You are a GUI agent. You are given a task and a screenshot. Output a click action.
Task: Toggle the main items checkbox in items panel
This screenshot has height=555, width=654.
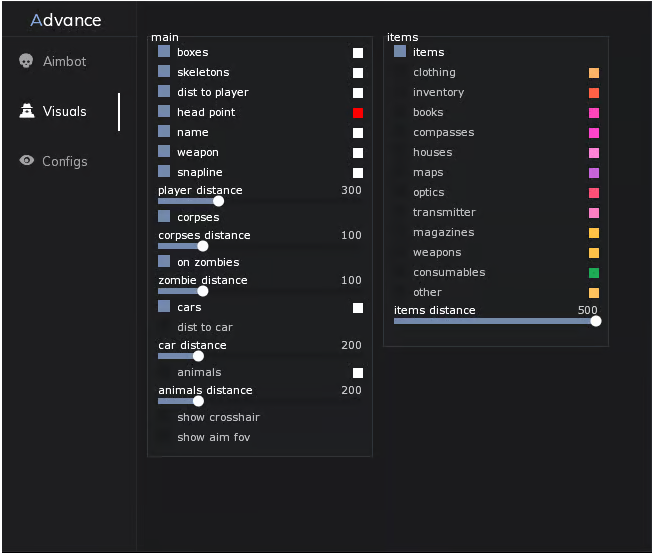[400, 51]
